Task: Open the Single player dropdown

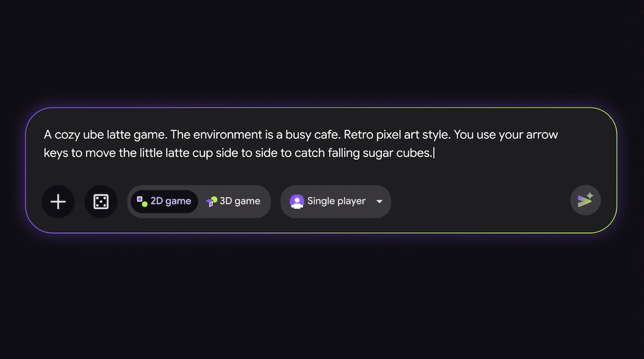Action: pos(336,201)
